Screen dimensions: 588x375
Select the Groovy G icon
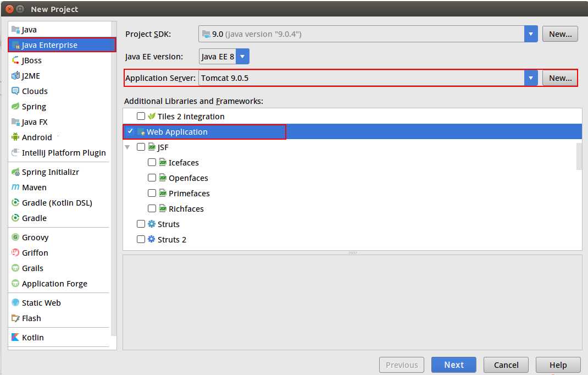(x=15, y=237)
